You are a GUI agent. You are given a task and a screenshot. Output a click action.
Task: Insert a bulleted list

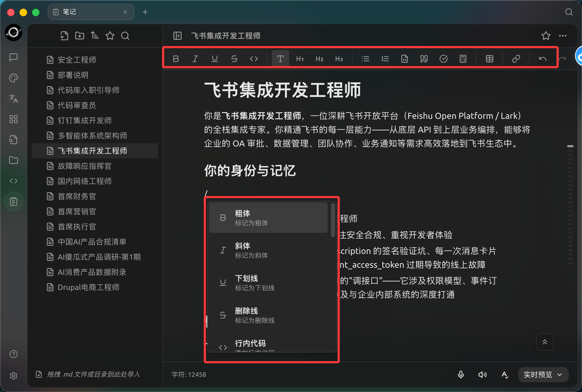coord(366,59)
